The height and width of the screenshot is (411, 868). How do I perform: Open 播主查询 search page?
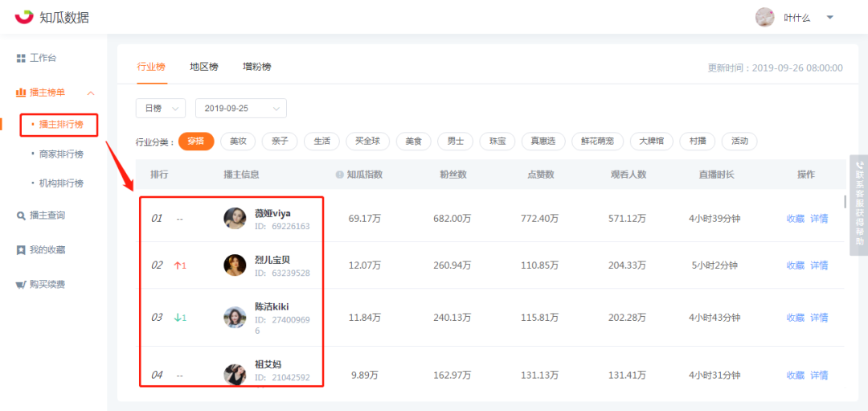point(41,215)
